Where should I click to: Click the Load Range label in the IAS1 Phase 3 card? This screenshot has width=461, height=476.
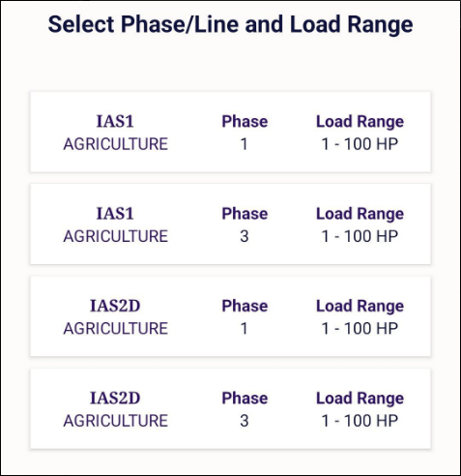pos(360,214)
